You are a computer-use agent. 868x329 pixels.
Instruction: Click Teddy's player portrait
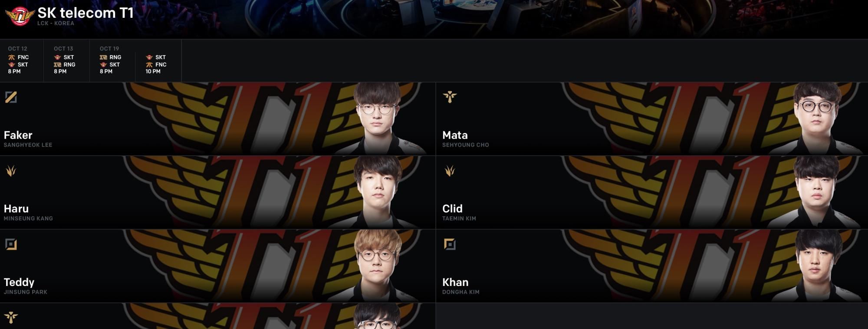pyautogui.click(x=377, y=266)
